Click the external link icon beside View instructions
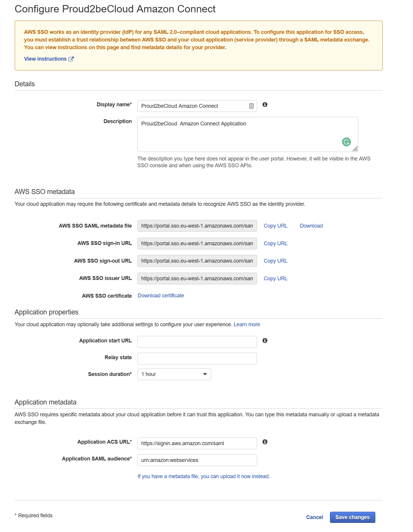This screenshot has height=532, width=413. pos(71,59)
